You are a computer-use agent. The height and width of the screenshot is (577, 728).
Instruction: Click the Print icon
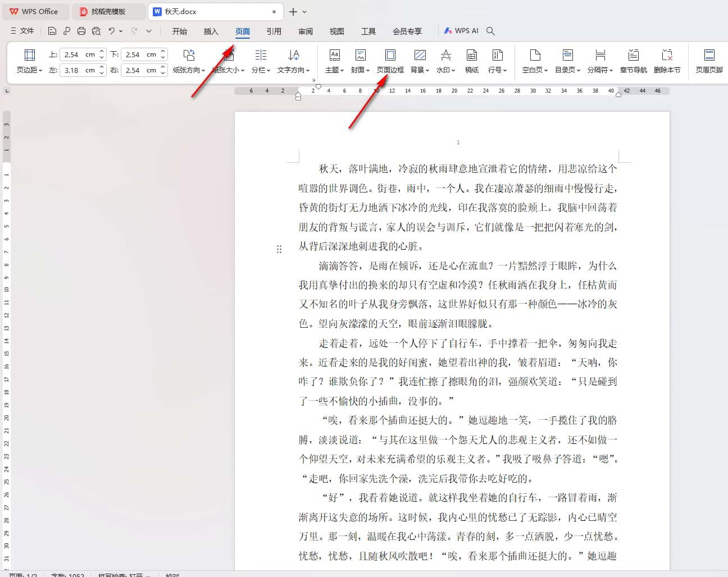[81, 31]
